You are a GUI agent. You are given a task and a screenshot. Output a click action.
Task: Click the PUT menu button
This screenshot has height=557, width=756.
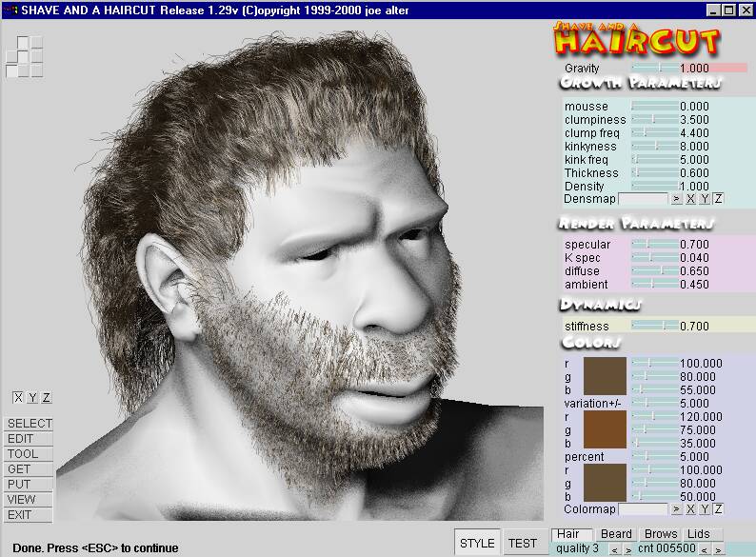pos(29,485)
